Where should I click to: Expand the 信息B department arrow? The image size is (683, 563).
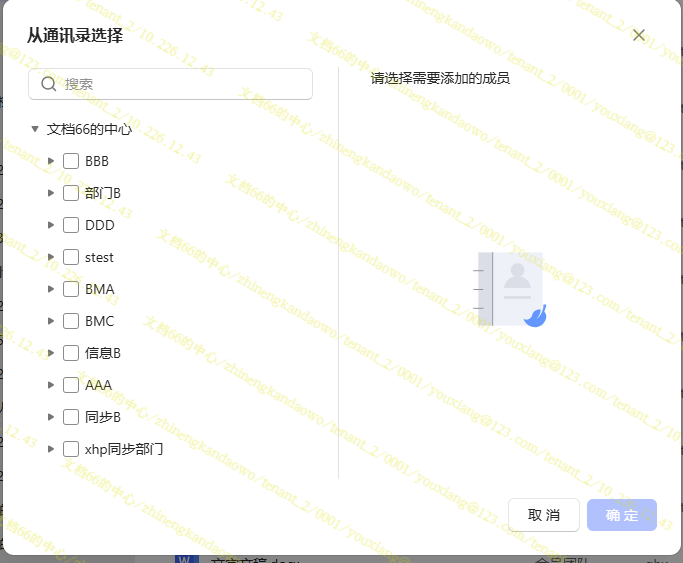coord(51,353)
